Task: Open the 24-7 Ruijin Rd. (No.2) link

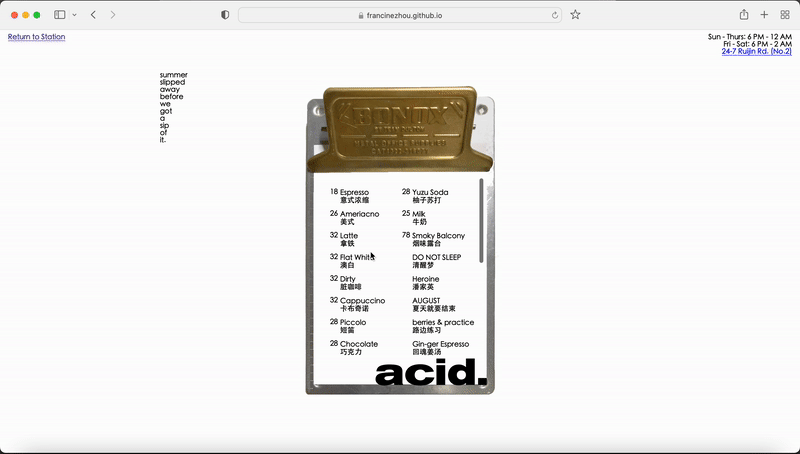Action: point(757,52)
